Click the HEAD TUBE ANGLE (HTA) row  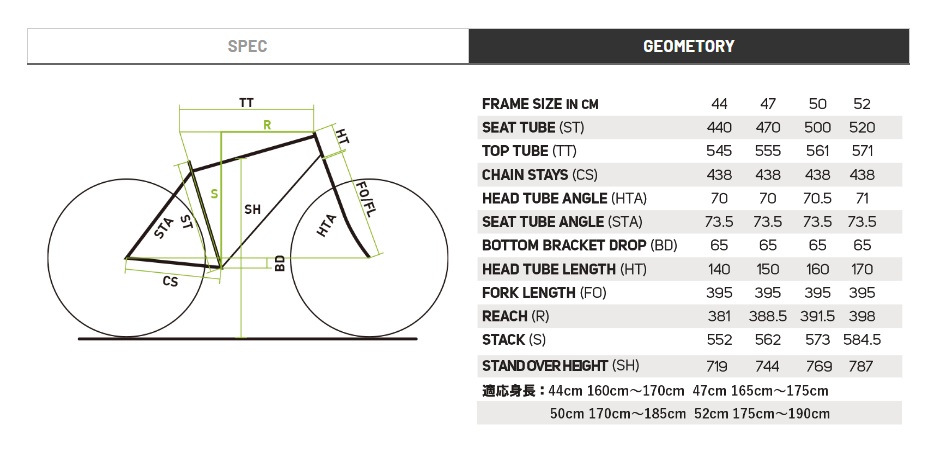[689, 198]
